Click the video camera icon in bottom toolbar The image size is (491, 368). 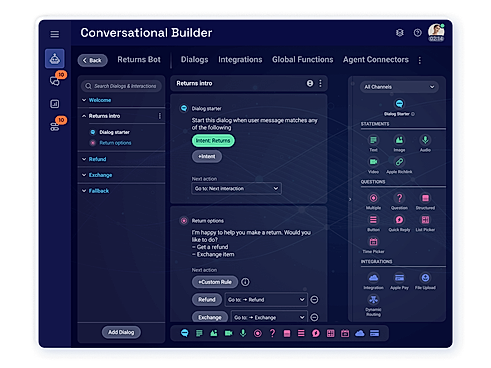[x=228, y=333]
